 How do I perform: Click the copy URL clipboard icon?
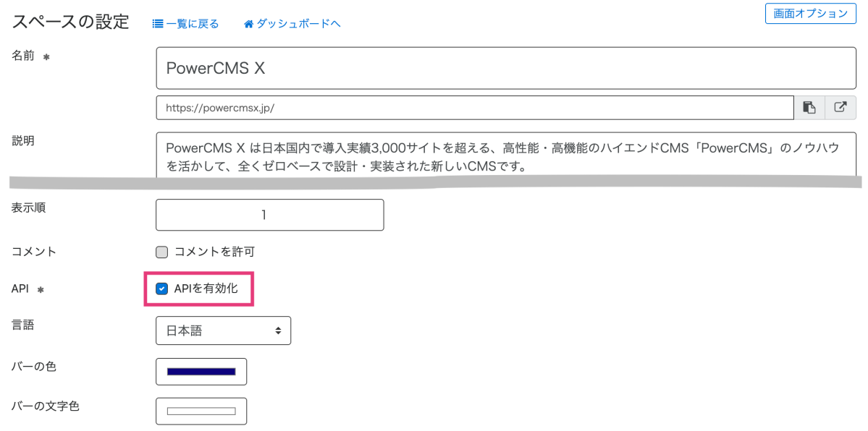[x=809, y=107]
